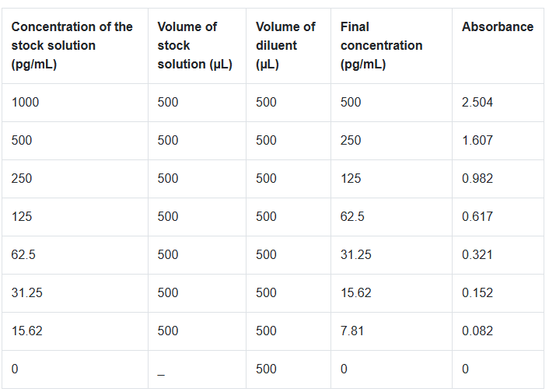This screenshot has height=392, width=549.
Task: Select the absorbance value 1.607
Action: [477, 141]
